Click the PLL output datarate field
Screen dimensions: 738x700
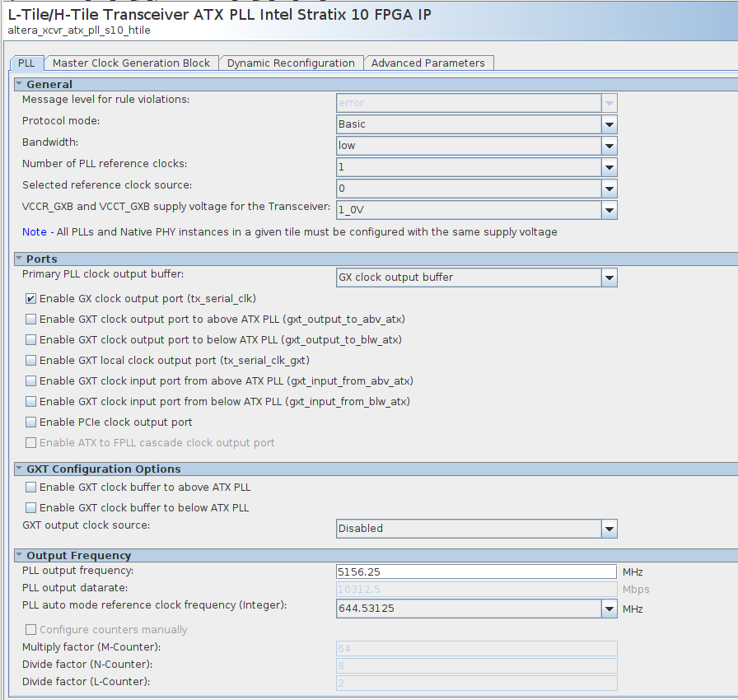coord(476,589)
